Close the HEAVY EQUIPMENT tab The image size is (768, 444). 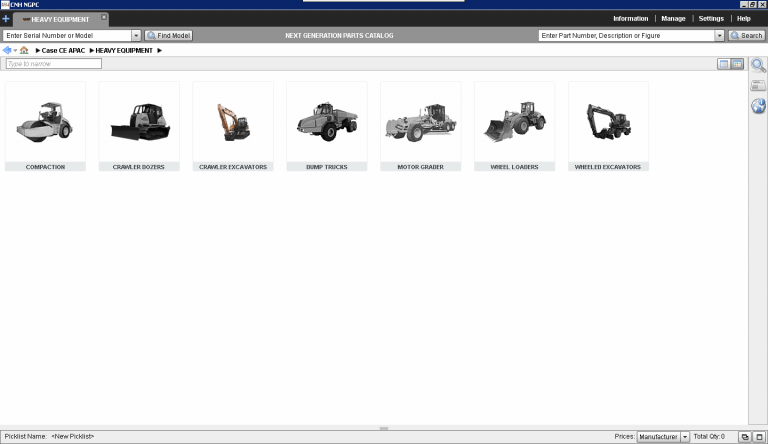tap(104, 17)
